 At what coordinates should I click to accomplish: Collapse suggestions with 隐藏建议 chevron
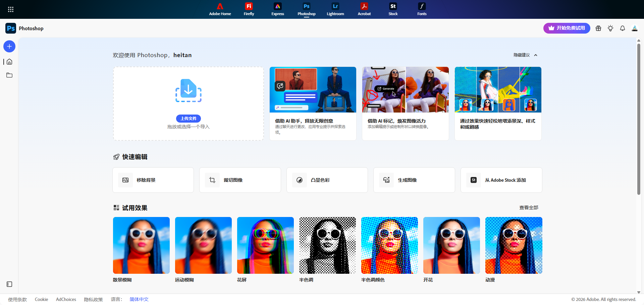tap(536, 55)
